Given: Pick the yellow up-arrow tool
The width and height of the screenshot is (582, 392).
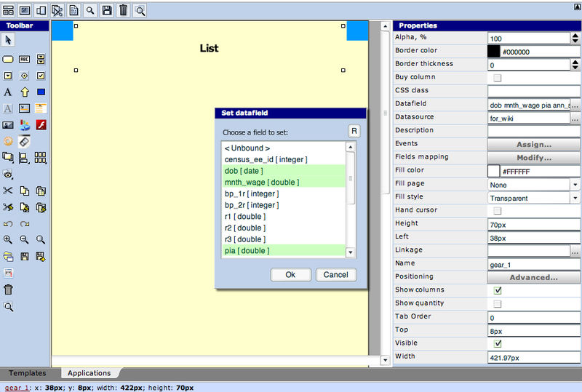Looking at the screenshot, I should [24, 92].
